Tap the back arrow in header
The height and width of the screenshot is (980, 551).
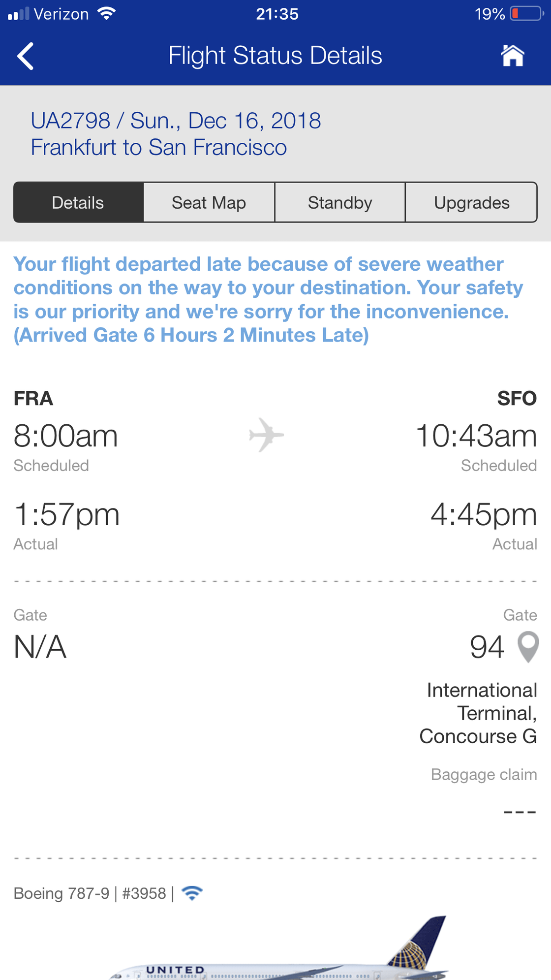tap(26, 56)
